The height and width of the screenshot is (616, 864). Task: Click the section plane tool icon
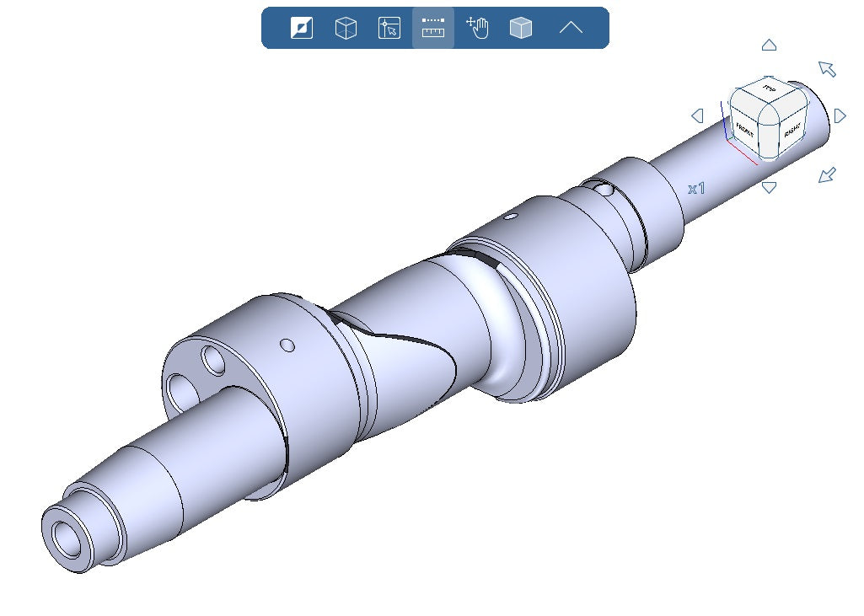[302, 29]
